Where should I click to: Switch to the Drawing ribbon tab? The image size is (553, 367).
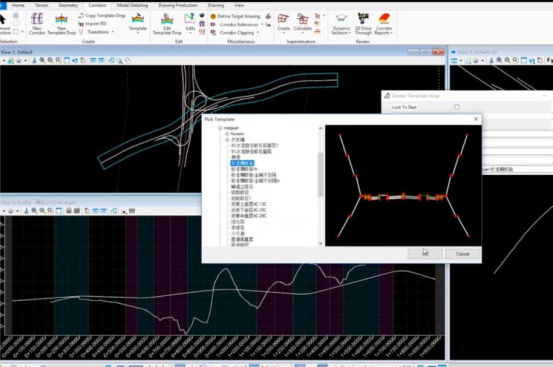(x=216, y=5)
